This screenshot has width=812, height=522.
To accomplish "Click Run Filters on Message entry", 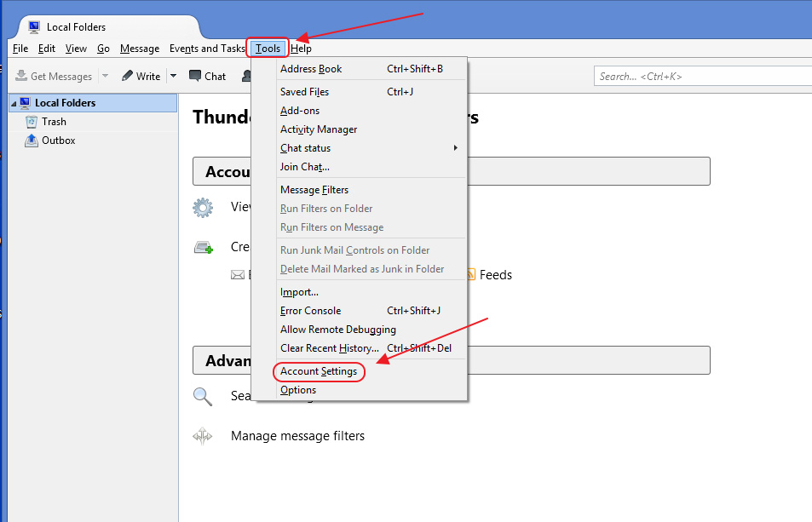I will pos(371,227).
